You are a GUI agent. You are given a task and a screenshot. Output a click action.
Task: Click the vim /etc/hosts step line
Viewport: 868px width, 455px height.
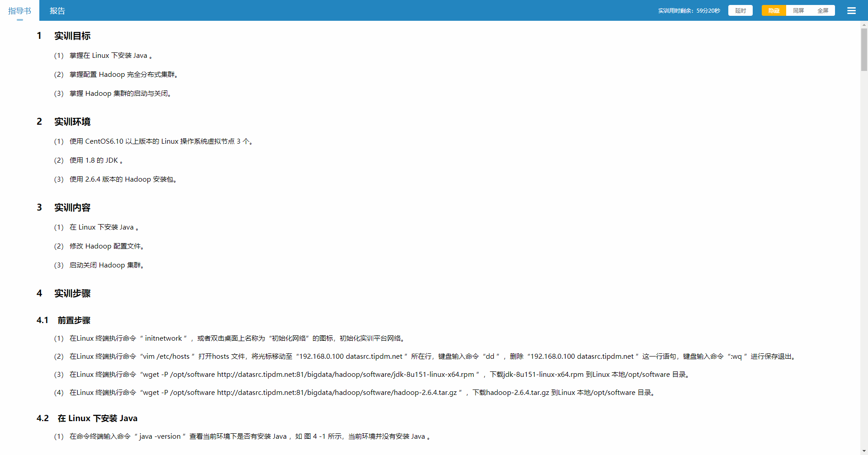coord(425,356)
